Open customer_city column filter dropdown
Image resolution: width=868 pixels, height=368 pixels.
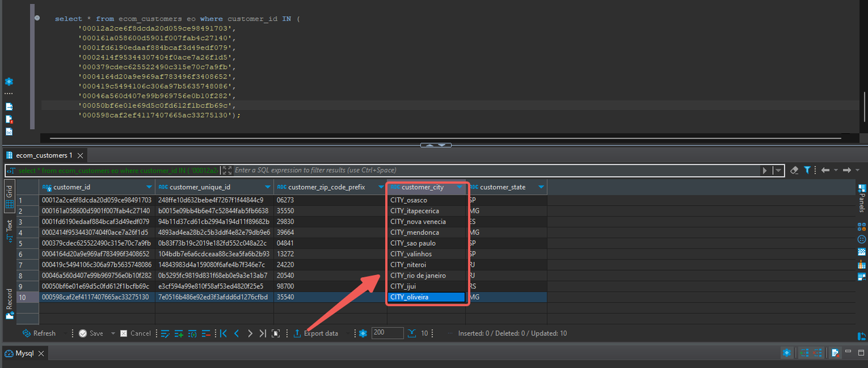(460, 187)
